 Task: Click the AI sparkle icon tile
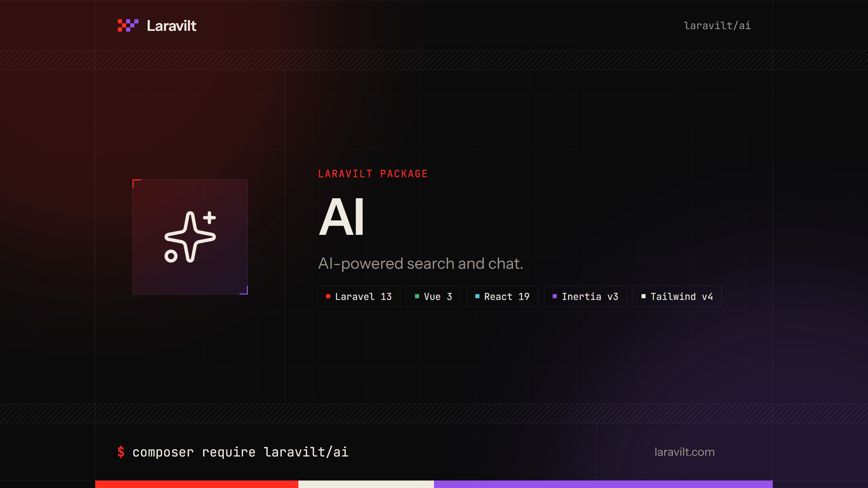coord(190,237)
